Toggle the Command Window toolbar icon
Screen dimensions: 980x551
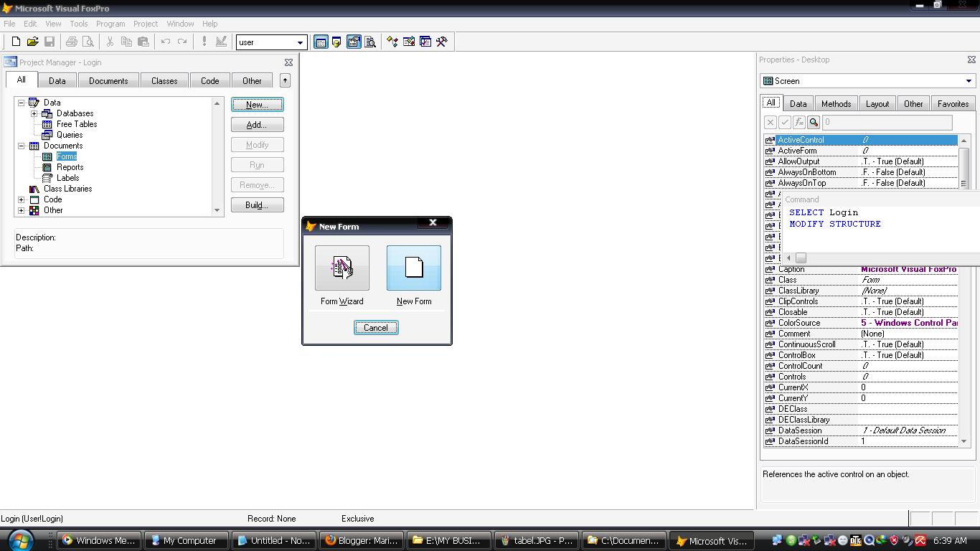[x=321, y=42]
